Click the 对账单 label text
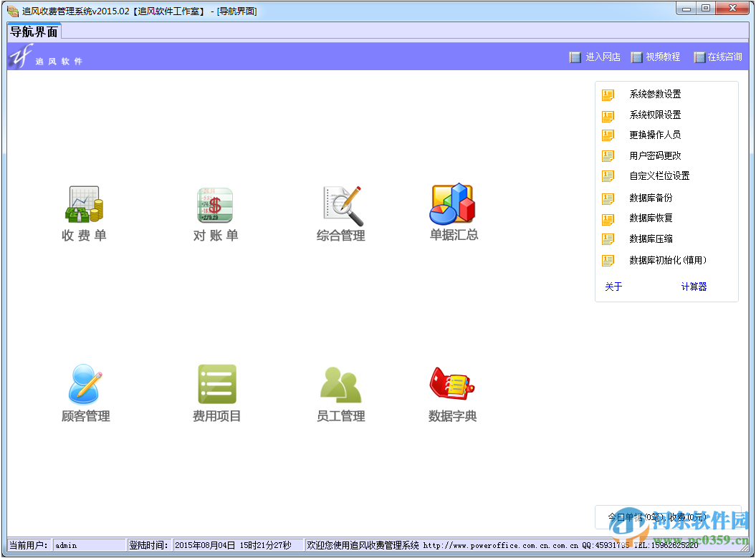This screenshot has width=756, height=558. pyautogui.click(x=216, y=236)
